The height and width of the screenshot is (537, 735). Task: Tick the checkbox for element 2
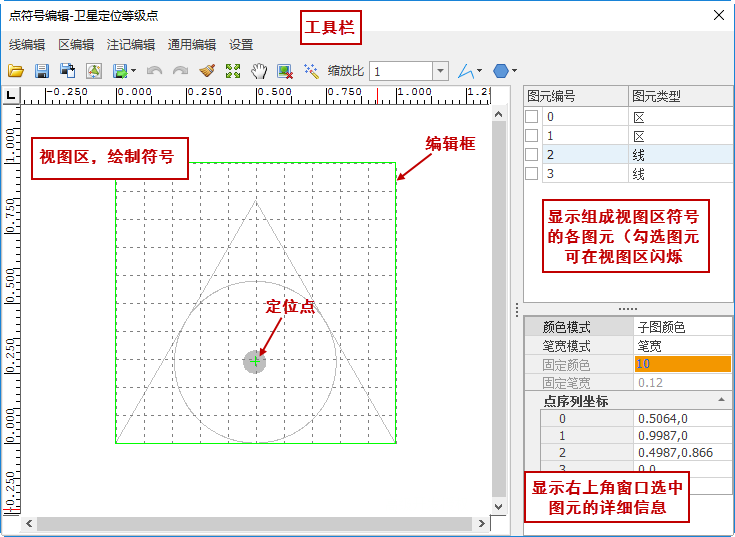click(532, 155)
